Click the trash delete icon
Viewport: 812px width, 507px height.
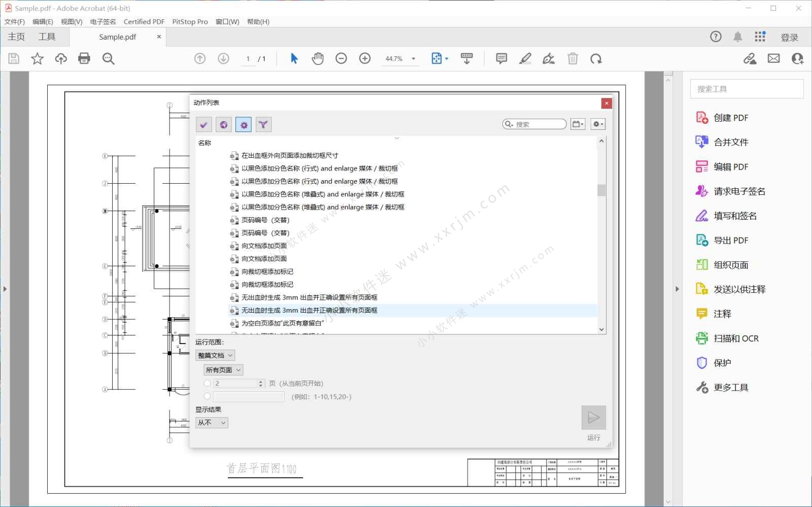(572, 59)
